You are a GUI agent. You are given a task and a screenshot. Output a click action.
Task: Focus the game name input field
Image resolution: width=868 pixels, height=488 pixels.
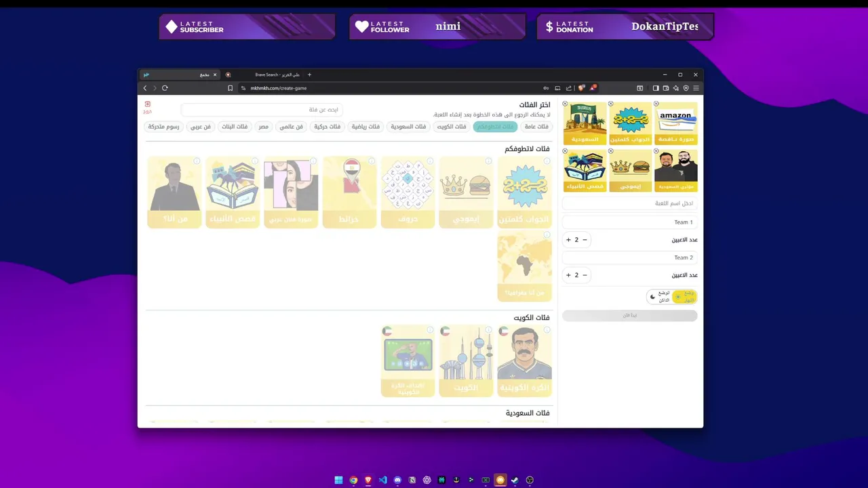629,203
